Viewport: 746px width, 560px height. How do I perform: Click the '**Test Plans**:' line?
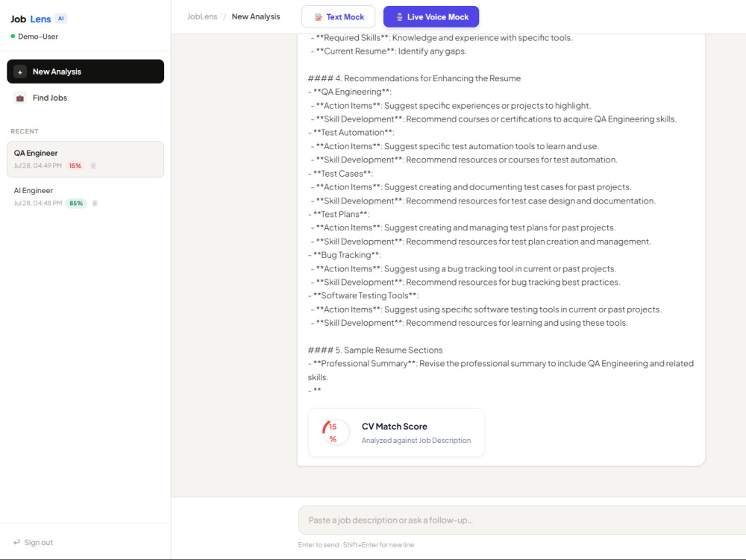click(x=339, y=215)
